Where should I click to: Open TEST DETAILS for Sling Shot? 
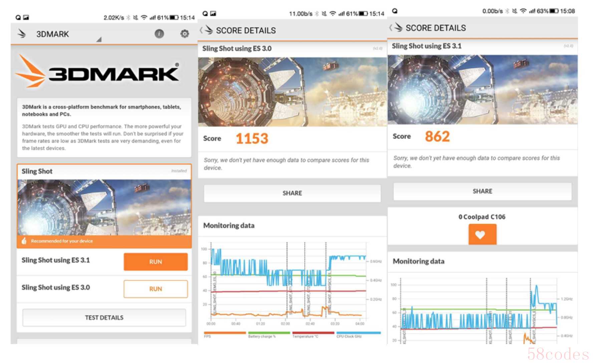104,318
